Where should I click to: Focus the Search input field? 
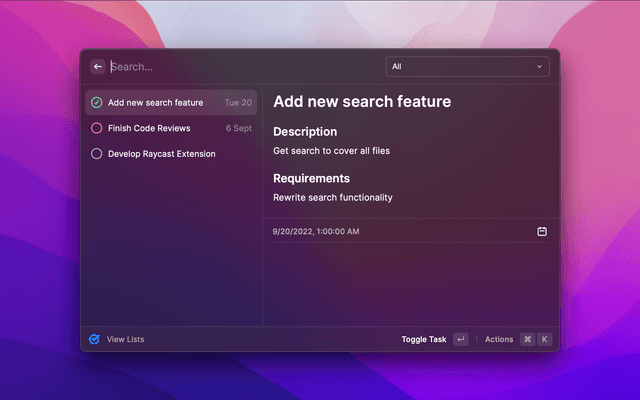click(240, 67)
